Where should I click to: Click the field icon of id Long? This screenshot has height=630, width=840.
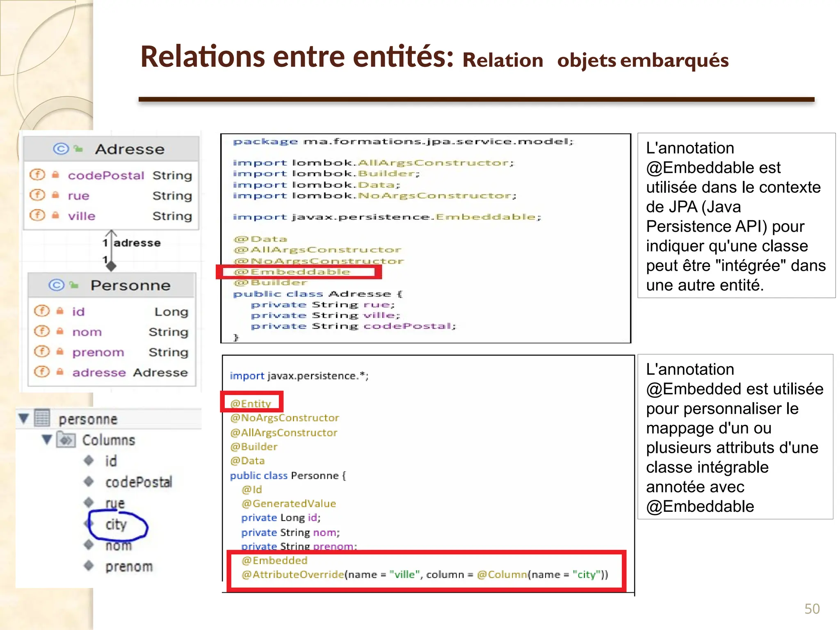[x=42, y=311]
